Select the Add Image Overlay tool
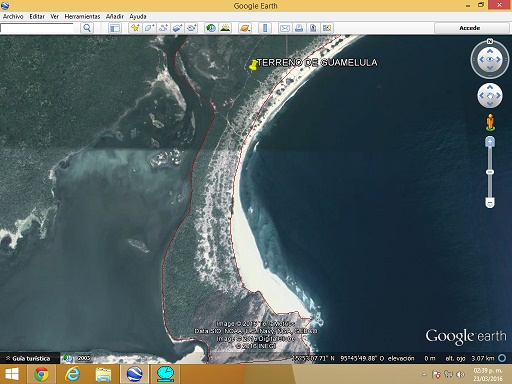This screenshot has height=384, width=512. [177, 28]
